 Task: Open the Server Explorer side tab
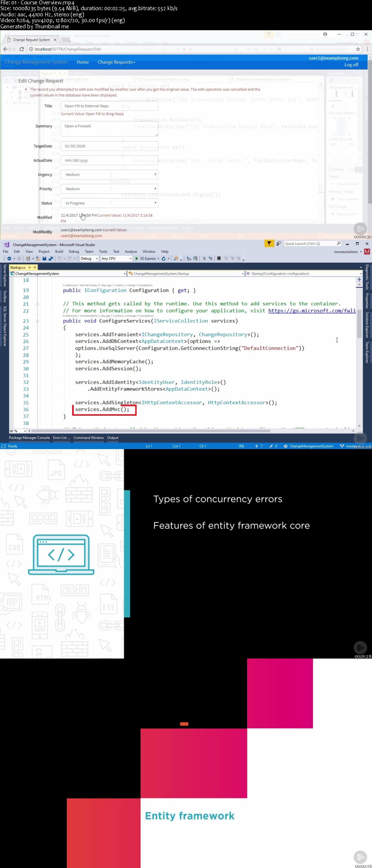click(4, 276)
